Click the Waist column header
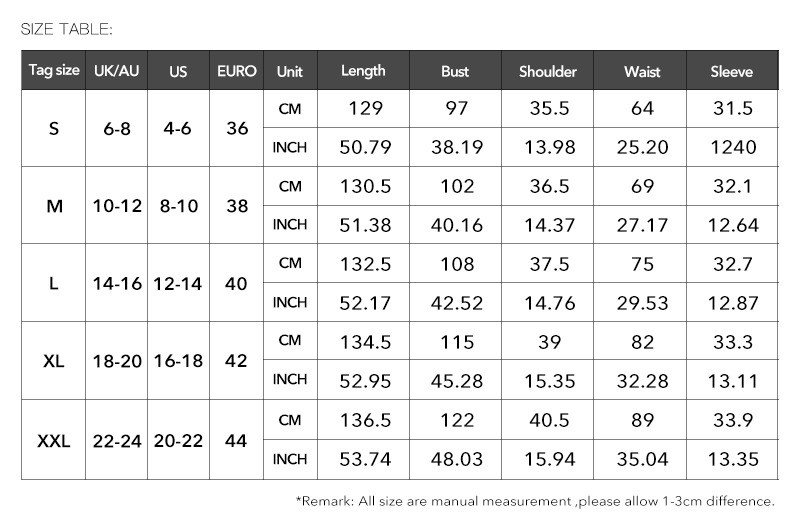Viewport: 790px width, 530px height. pos(642,71)
